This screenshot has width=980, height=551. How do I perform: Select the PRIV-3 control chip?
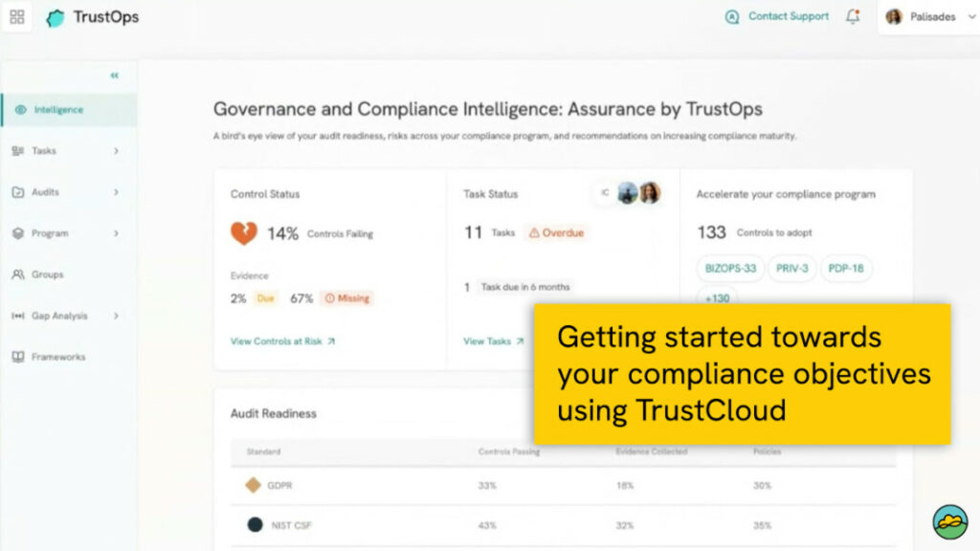791,268
